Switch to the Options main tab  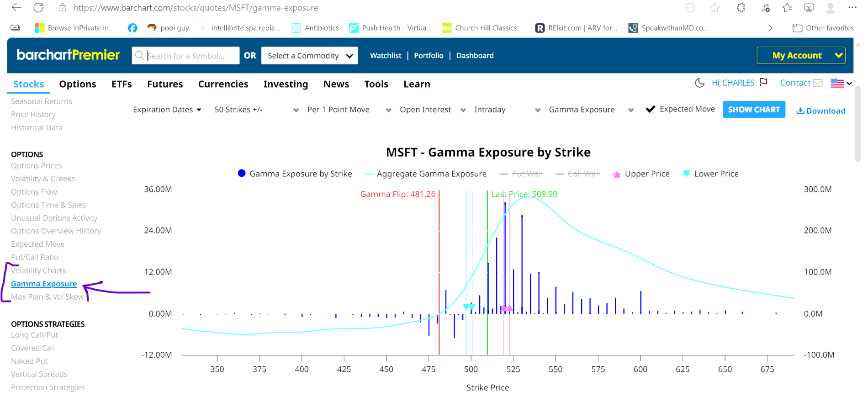pos(78,84)
